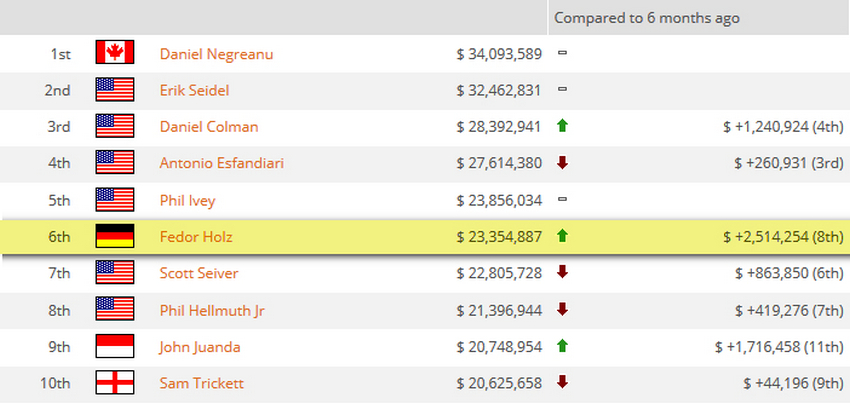
Task: Click the US flag next to Phil Ivey
Action: tap(115, 200)
